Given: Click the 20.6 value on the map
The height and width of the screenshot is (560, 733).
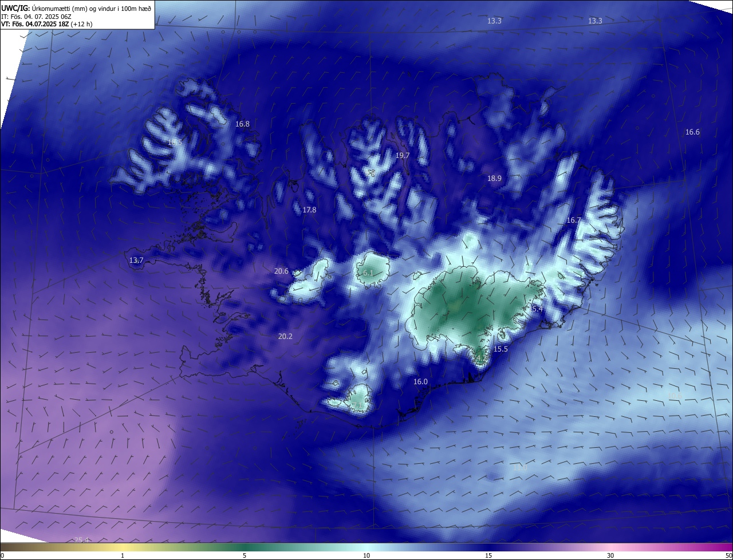Looking at the screenshot, I should [281, 271].
